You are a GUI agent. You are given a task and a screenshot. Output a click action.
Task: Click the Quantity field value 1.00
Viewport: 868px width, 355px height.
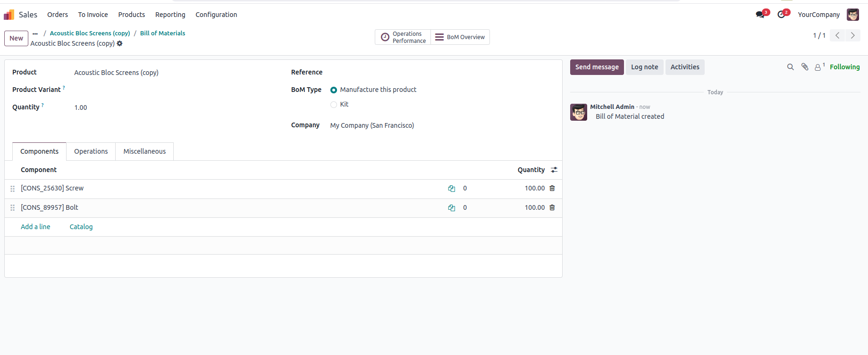(81, 107)
